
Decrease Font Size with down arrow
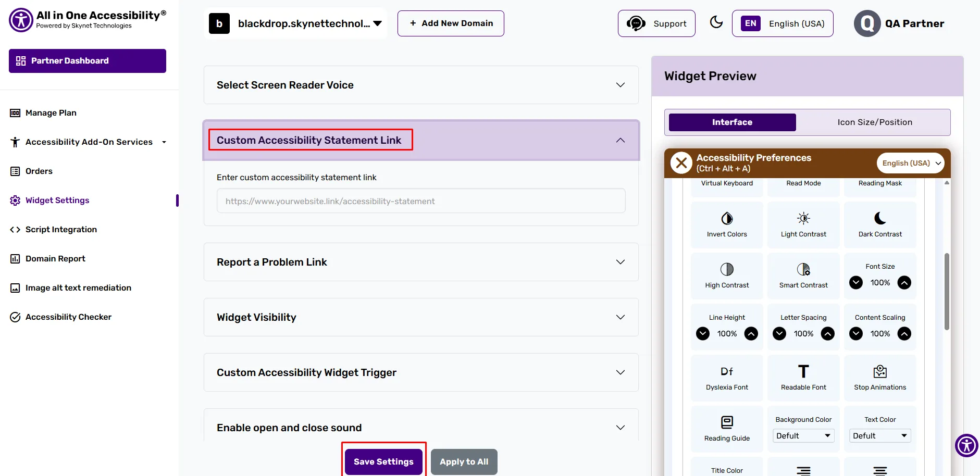[x=856, y=282]
